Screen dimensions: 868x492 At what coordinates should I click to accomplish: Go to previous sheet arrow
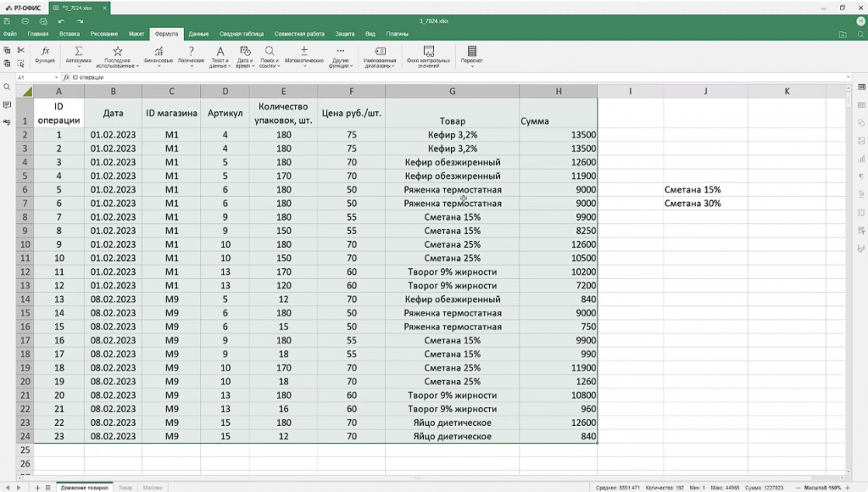coord(7,488)
